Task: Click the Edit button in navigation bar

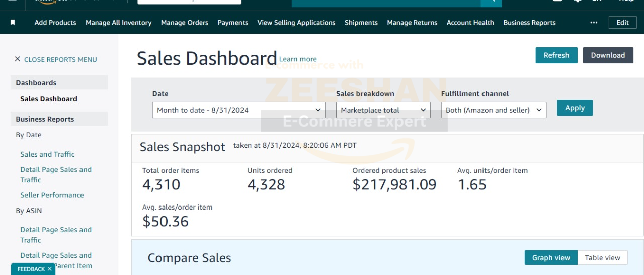Action: pos(622,23)
